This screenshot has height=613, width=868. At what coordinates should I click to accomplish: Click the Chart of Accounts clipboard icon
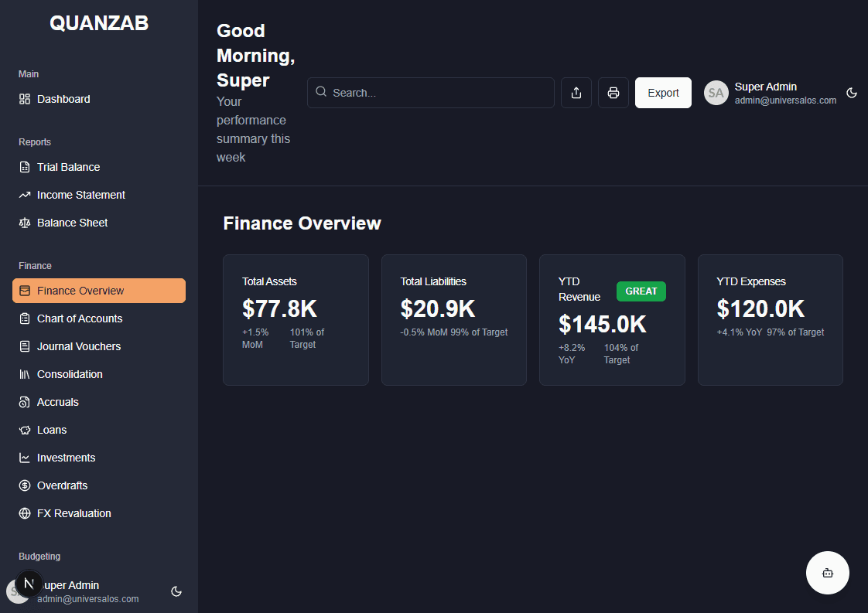pos(24,318)
